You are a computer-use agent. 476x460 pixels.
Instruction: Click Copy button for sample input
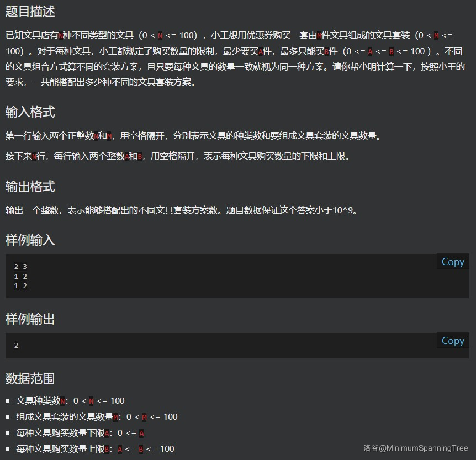tap(452, 262)
